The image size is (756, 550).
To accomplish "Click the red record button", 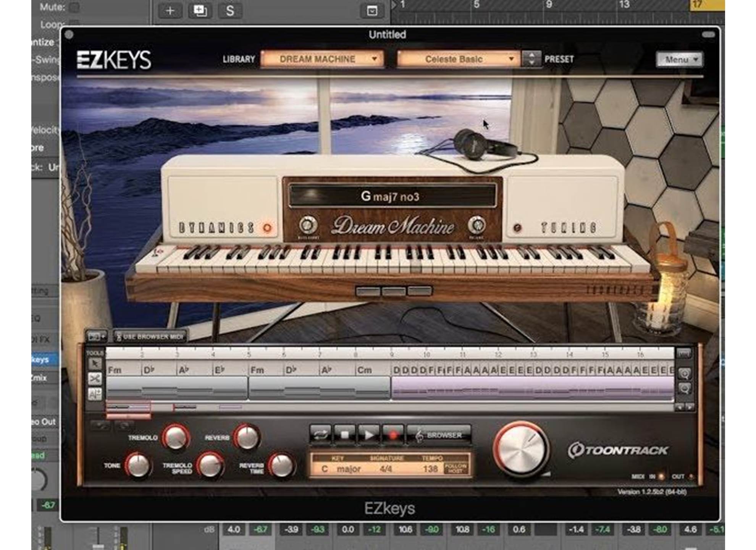I will pyautogui.click(x=393, y=435).
